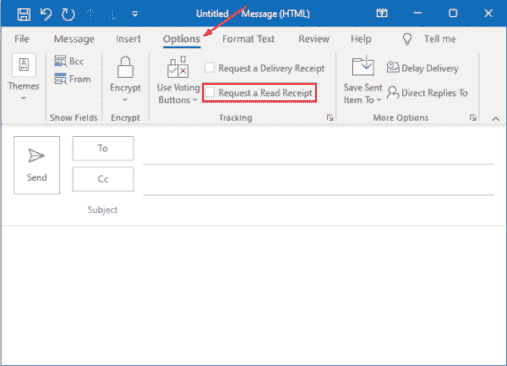Click the Use Voting Buttons icon
This screenshot has width=507, height=366.
tap(178, 67)
